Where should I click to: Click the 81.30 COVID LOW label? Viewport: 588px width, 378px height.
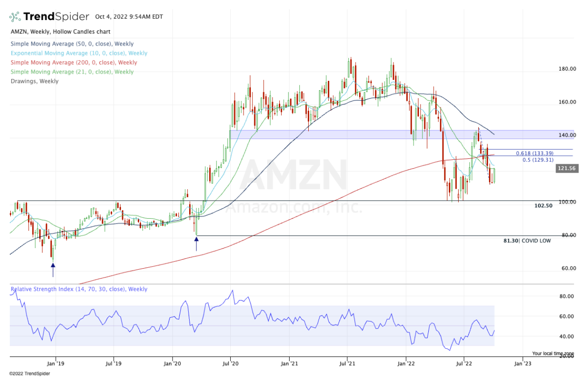click(527, 241)
